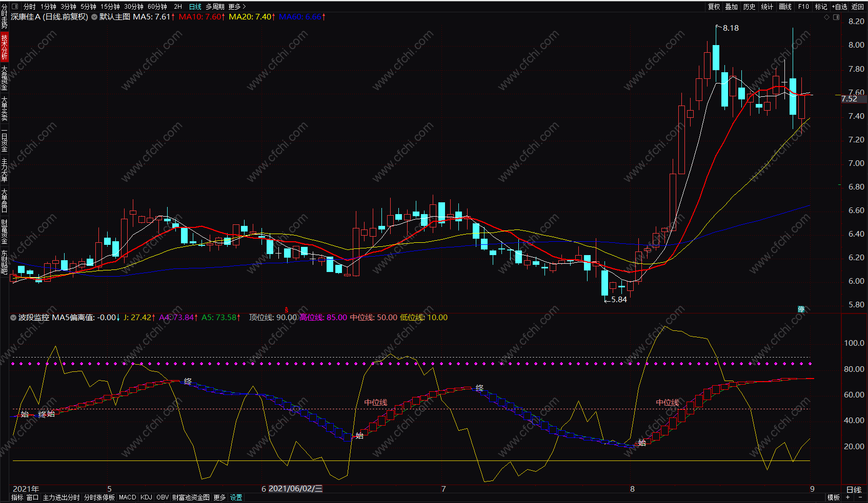The width and height of the screenshot is (868, 503).
Task: Select the KDJ indicator
Action: click(x=146, y=497)
